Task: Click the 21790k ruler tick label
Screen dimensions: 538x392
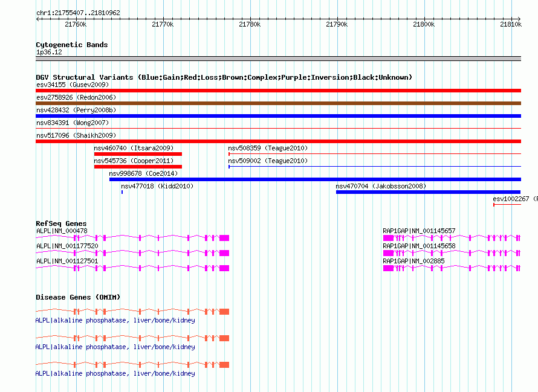Action: [337, 24]
